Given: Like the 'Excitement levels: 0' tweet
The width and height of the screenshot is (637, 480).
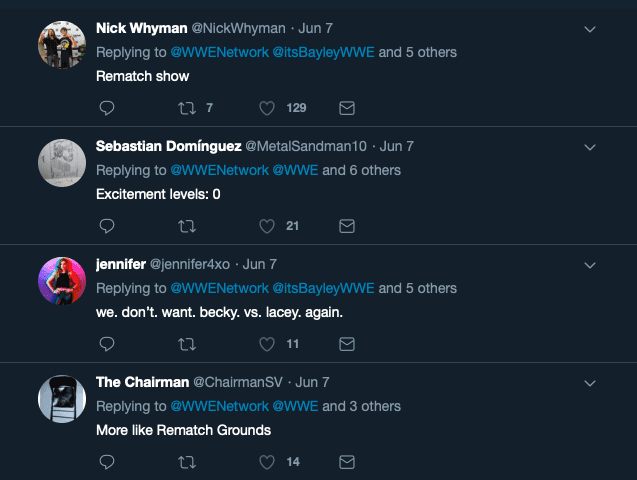Looking at the screenshot, I should click(267, 226).
